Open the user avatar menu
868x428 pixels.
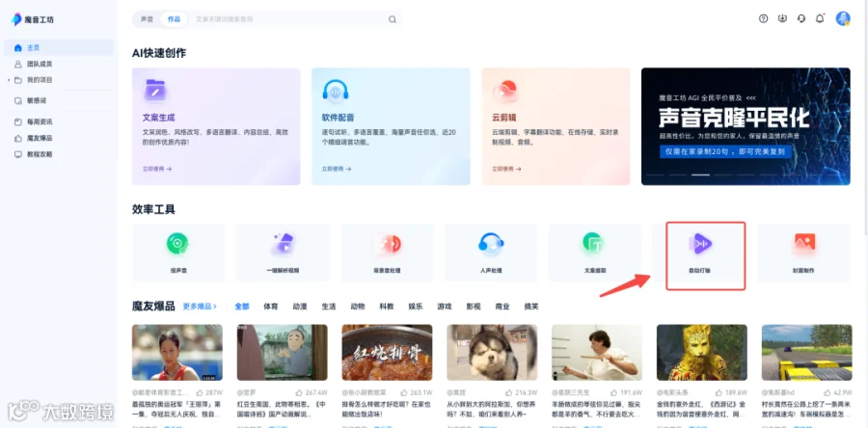(x=843, y=19)
